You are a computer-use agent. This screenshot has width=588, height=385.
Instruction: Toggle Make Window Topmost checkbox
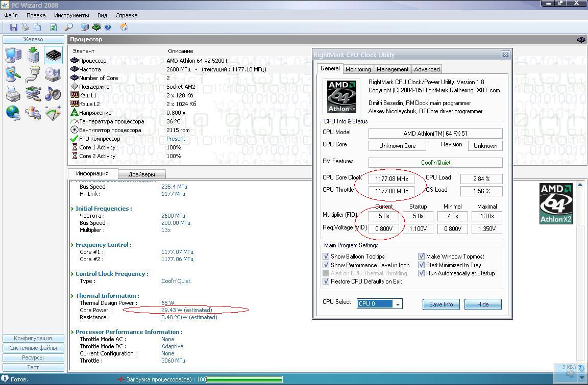coord(421,256)
